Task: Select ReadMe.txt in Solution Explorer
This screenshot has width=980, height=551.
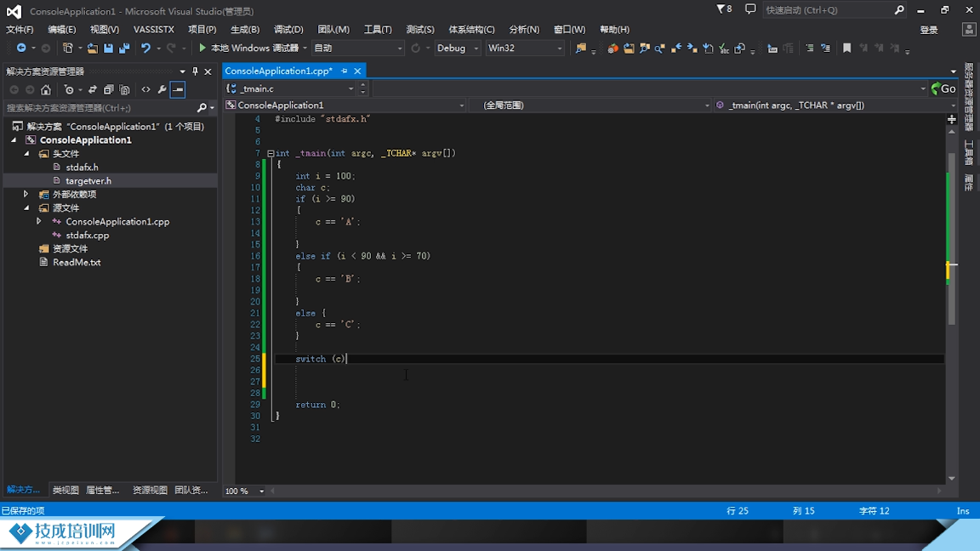Action: tap(77, 263)
